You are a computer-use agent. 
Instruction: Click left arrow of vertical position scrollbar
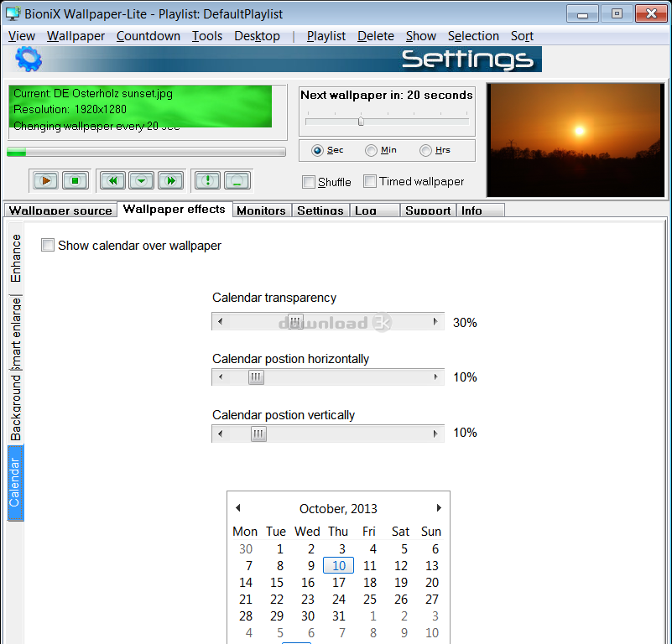[221, 434]
